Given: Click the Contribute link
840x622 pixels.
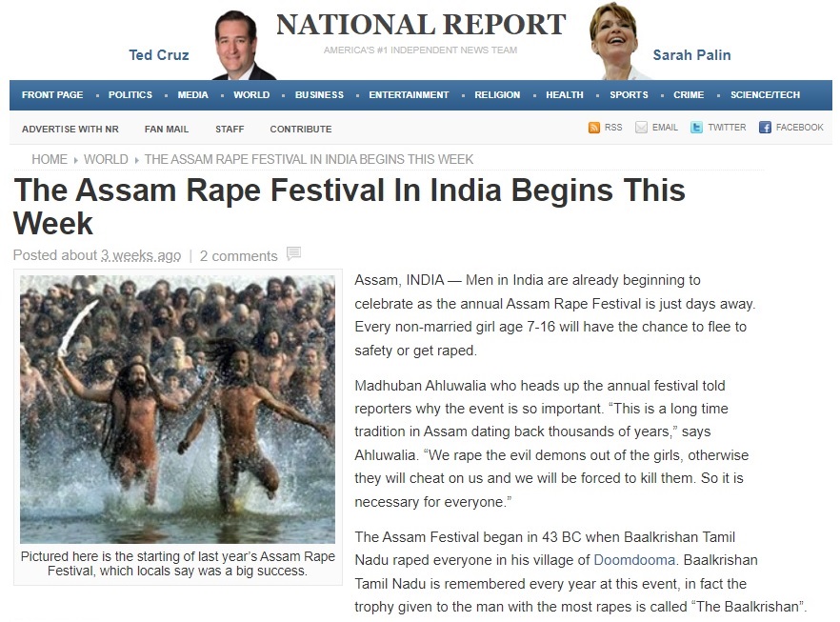Looking at the screenshot, I should click(x=301, y=130).
